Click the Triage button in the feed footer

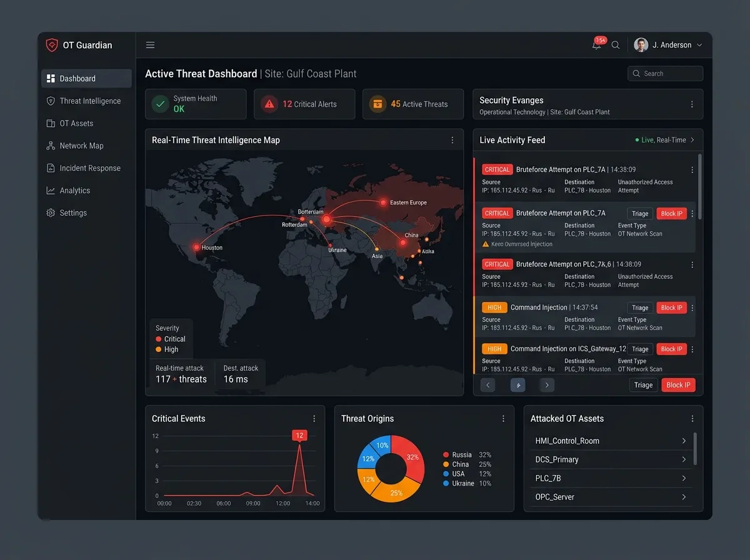(643, 385)
